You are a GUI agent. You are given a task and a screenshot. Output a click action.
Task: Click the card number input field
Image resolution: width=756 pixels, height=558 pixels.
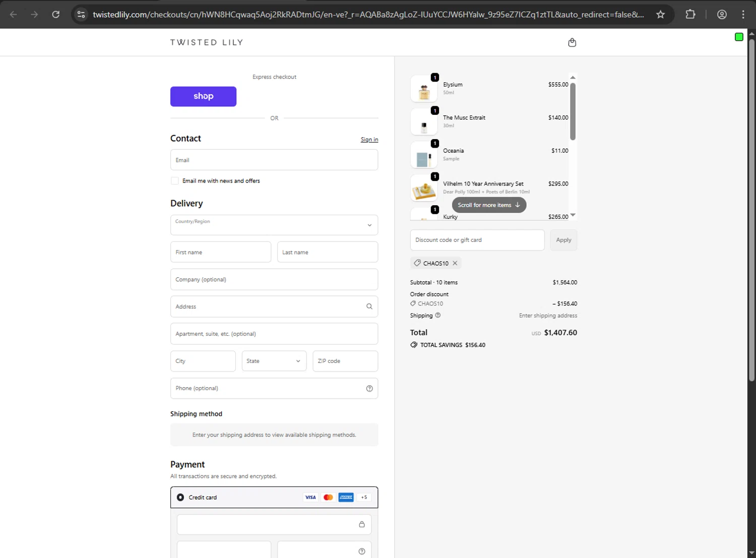click(274, 524)
